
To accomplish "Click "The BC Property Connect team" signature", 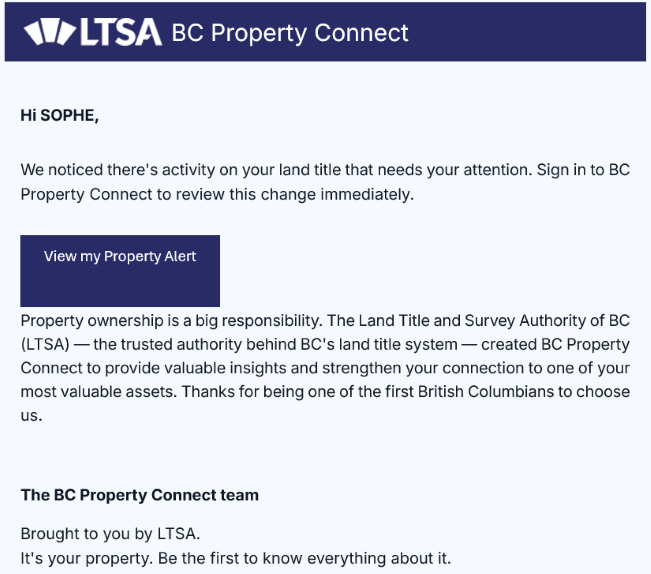I will 139,495.
